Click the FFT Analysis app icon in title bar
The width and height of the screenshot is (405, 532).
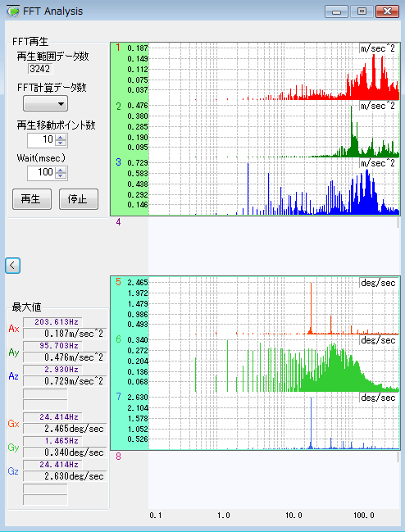pos(13,11)
